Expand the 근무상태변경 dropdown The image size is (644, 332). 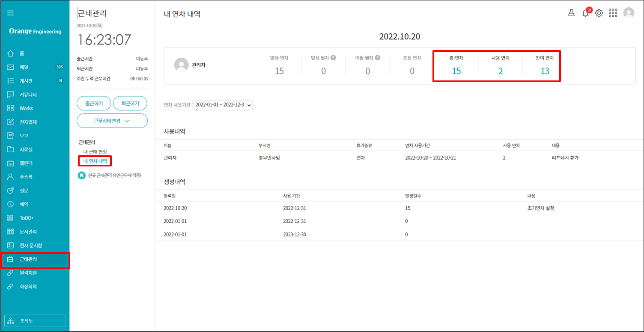coord(112,121)
